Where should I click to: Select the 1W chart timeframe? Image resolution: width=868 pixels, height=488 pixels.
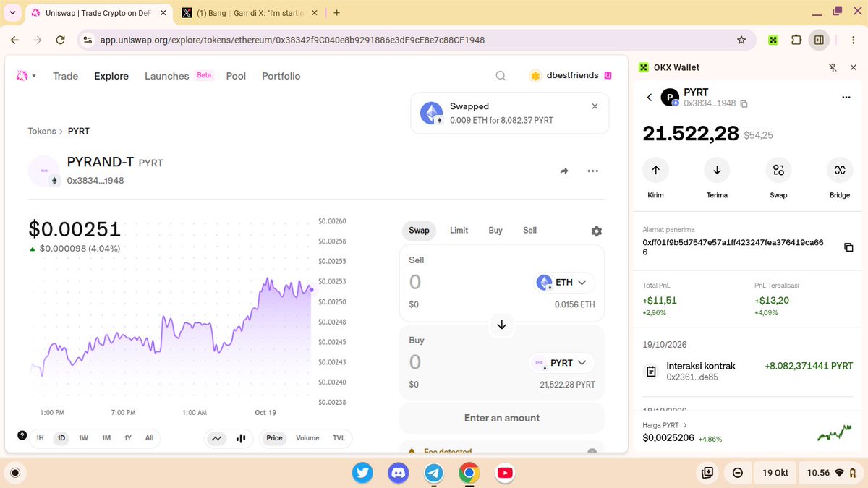point(83,438)
